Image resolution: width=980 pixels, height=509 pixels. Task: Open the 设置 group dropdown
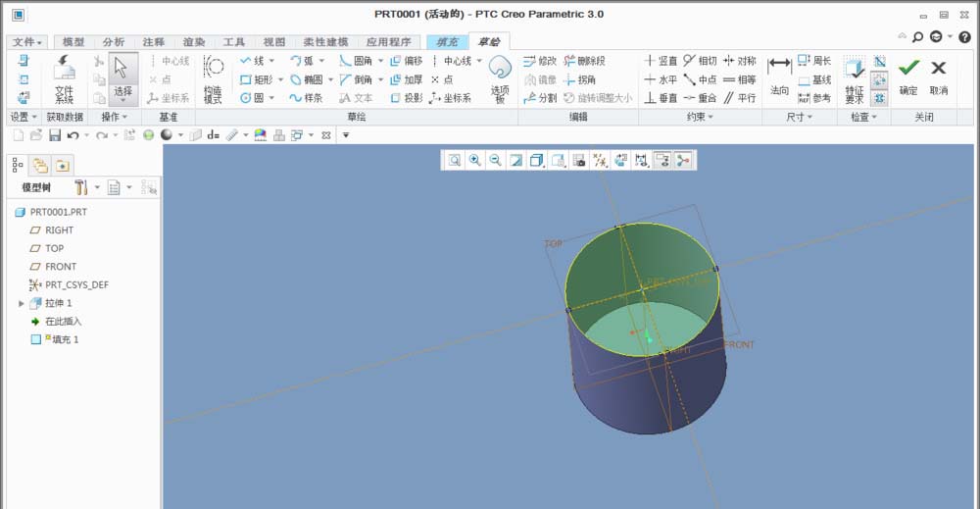pyautogui.click(x=24, y=117)
